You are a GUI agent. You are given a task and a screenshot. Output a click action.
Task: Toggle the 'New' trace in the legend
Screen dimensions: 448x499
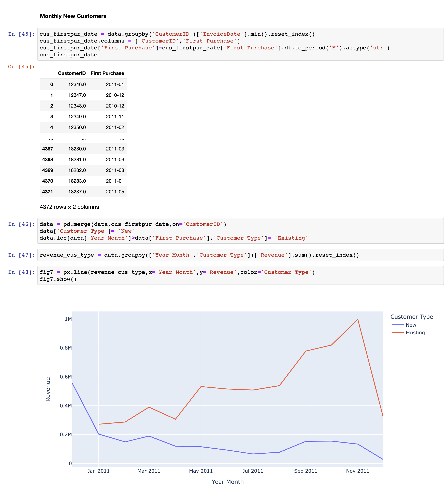click(412, 325)
